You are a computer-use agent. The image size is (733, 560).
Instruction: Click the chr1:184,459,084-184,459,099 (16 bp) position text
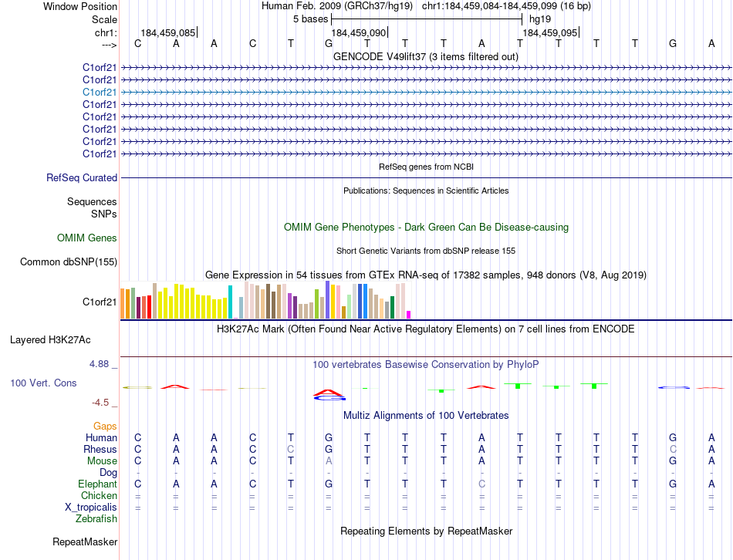click(x=506, y=6)
